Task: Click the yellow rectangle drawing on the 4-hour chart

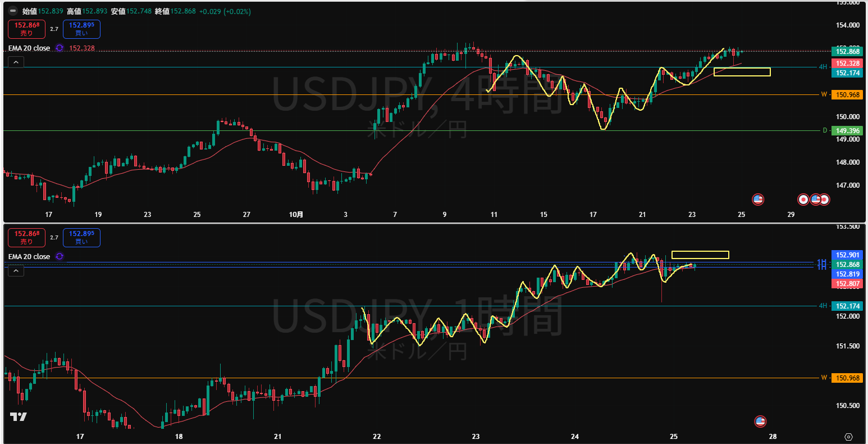Action: 742,71
